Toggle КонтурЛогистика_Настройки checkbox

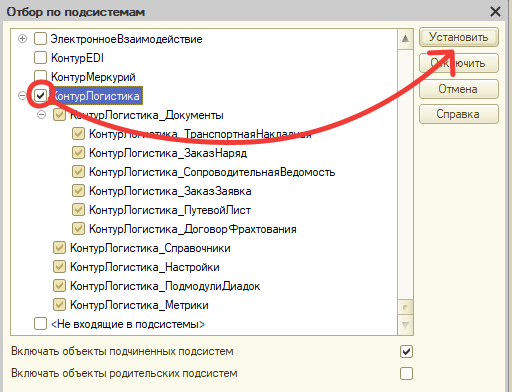[x=59, y=267]
